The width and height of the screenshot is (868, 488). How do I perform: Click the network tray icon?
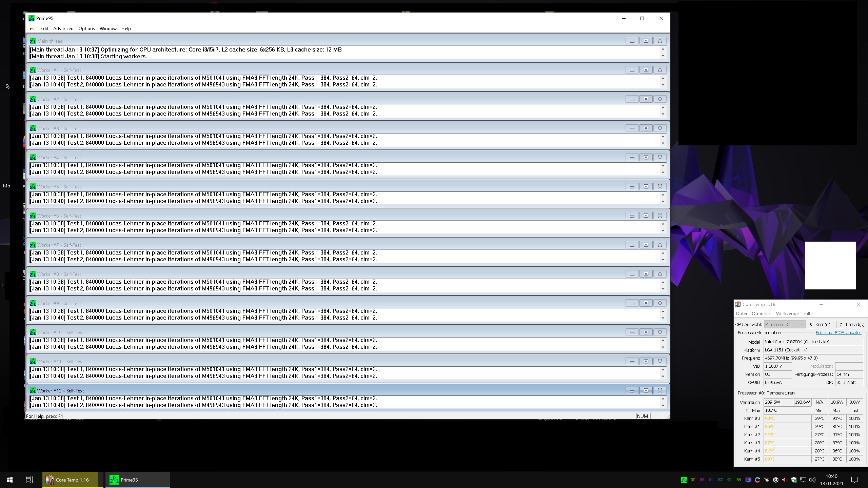point(803,480)
